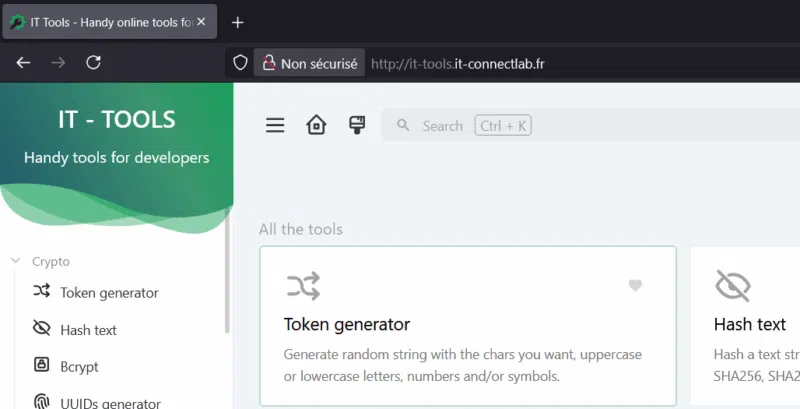Select Bcrypt in the sidebar list

(x=79, y=367)
